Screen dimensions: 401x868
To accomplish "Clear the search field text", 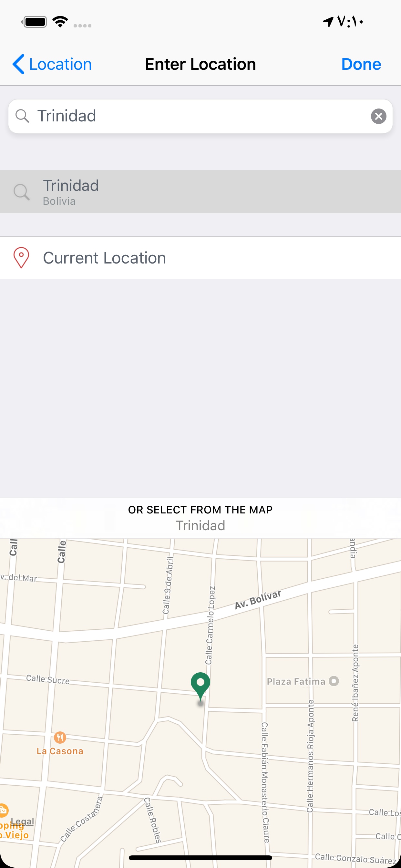I will point(378,116).
